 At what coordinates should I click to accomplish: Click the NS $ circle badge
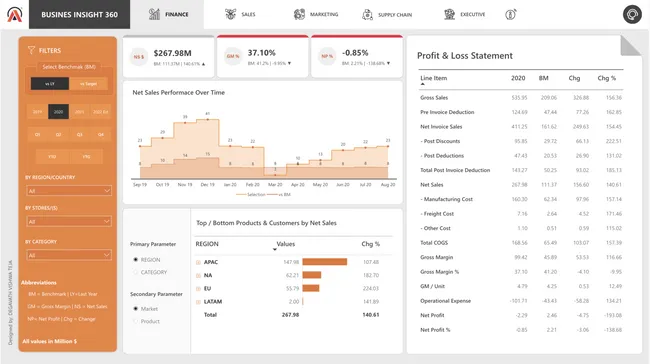pyautogui.click(x=138, y=57)
